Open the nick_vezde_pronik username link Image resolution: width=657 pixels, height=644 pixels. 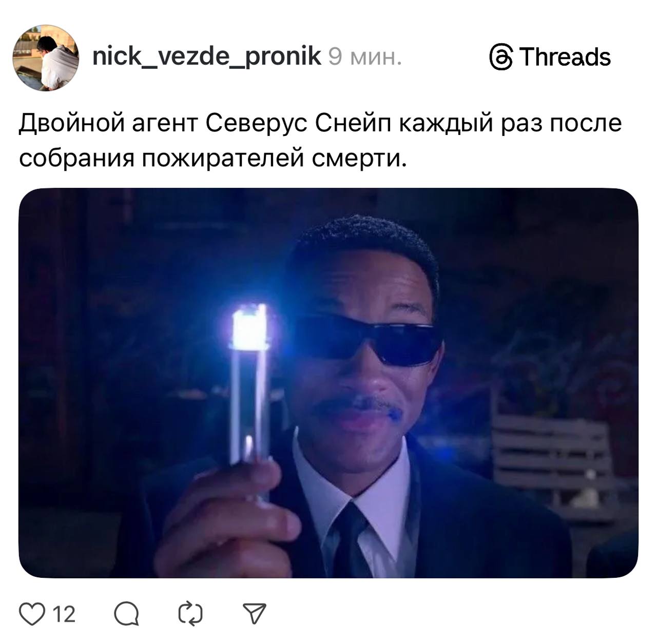207,56
